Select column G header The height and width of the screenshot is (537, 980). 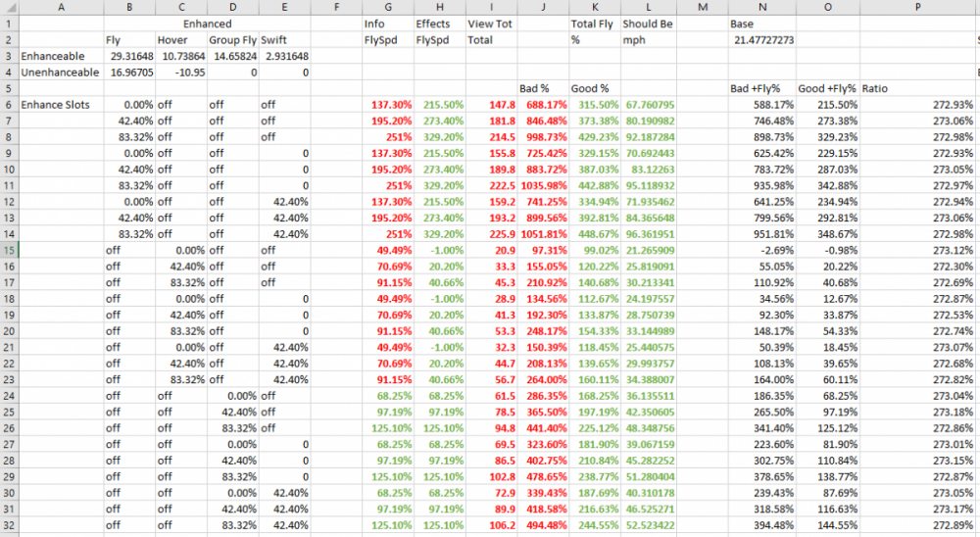point(387,7)
